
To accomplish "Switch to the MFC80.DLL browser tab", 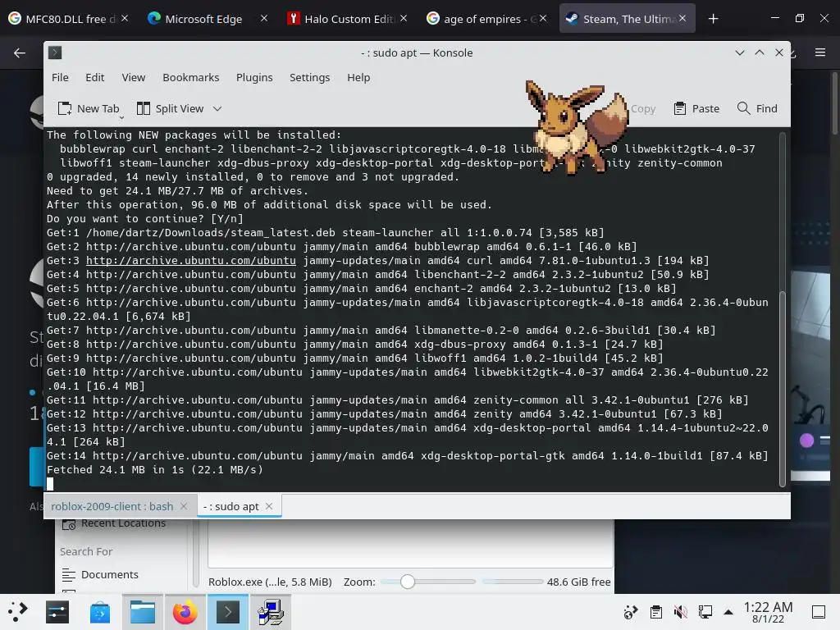I will (x=70, y=19).
